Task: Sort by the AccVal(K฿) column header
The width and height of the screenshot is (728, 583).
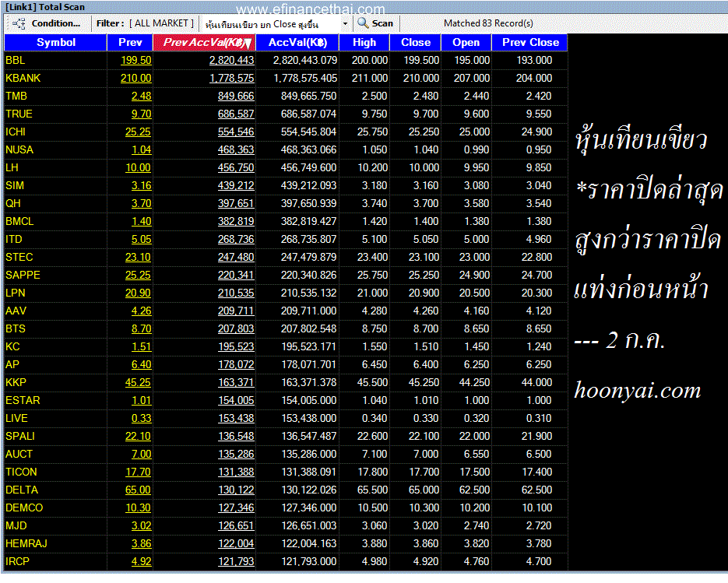Action: (297, 42)
